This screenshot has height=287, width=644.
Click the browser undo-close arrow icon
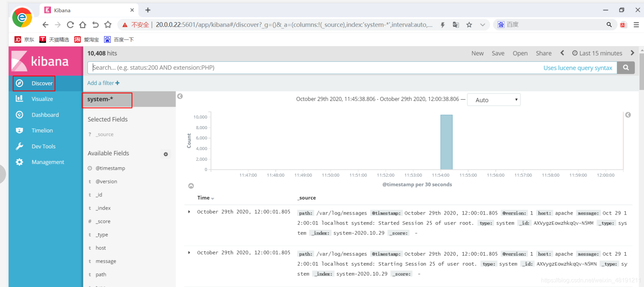tap(95, 25)
